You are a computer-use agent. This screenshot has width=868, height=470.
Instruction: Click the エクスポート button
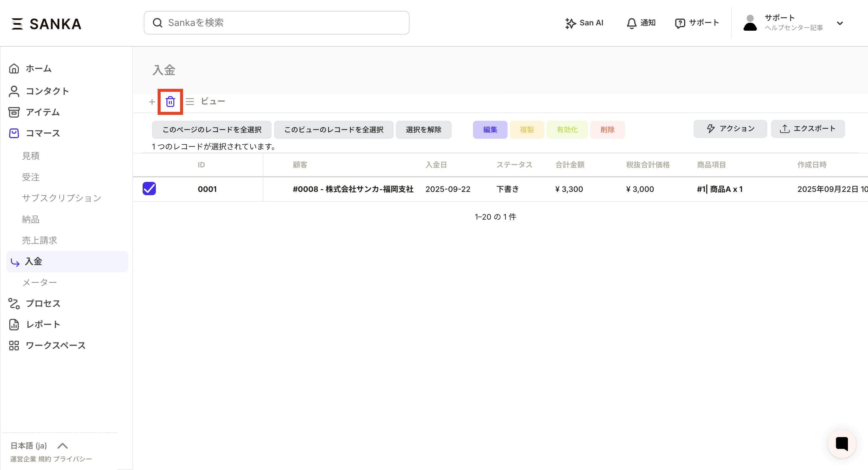pos(807,129)
